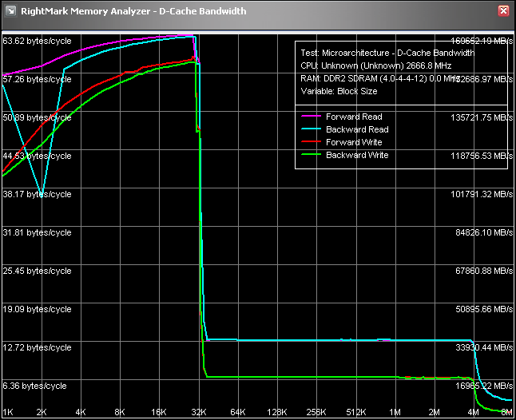This screenshot has width=516, height=420.
Task: Click the 32K block size axis label
Action: coord(198,412)
